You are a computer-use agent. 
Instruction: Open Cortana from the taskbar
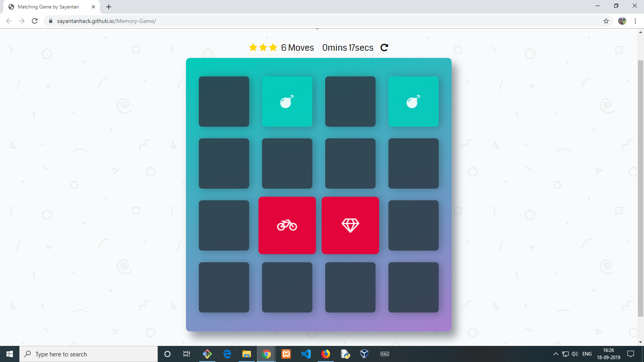[x=167, y=354]
